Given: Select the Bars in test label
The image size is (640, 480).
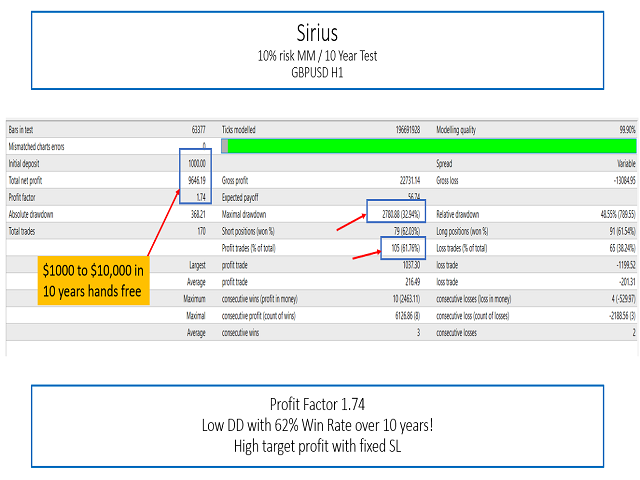Looking at the screenshot, I should 27,129.
